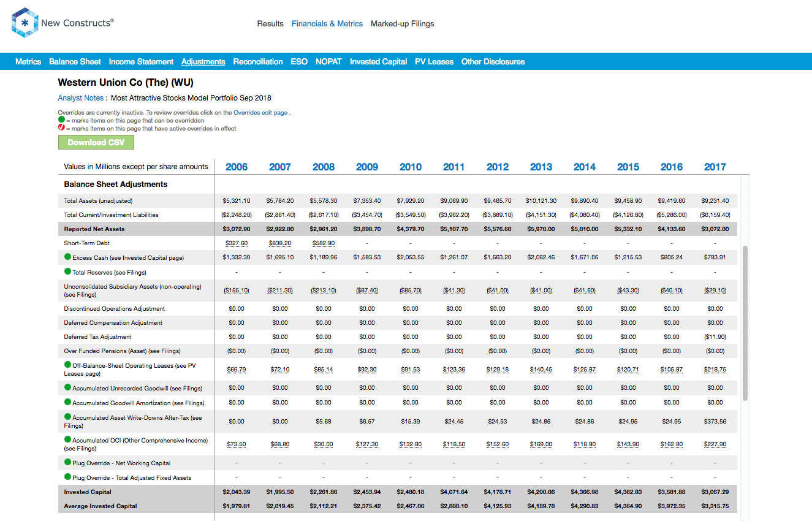Open the ESO tab
Image resolution: width=812 pixels, height=521 pixels.
pyautogui.click(x=299, y=61)
